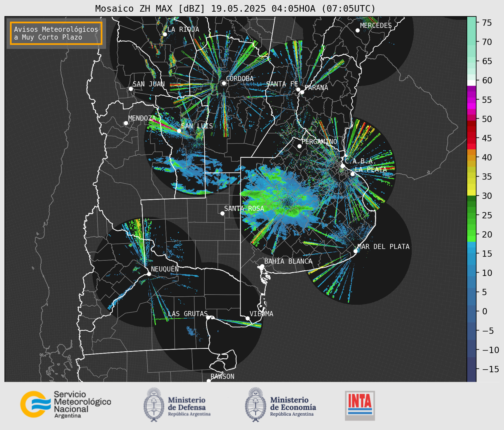504x430 pixels.
Task: Click the Neuquén city marker dot
Action: 149,274
